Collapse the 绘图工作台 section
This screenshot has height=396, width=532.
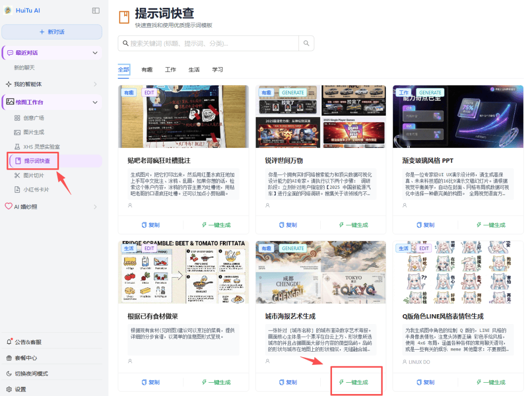(x=95, y=102)
